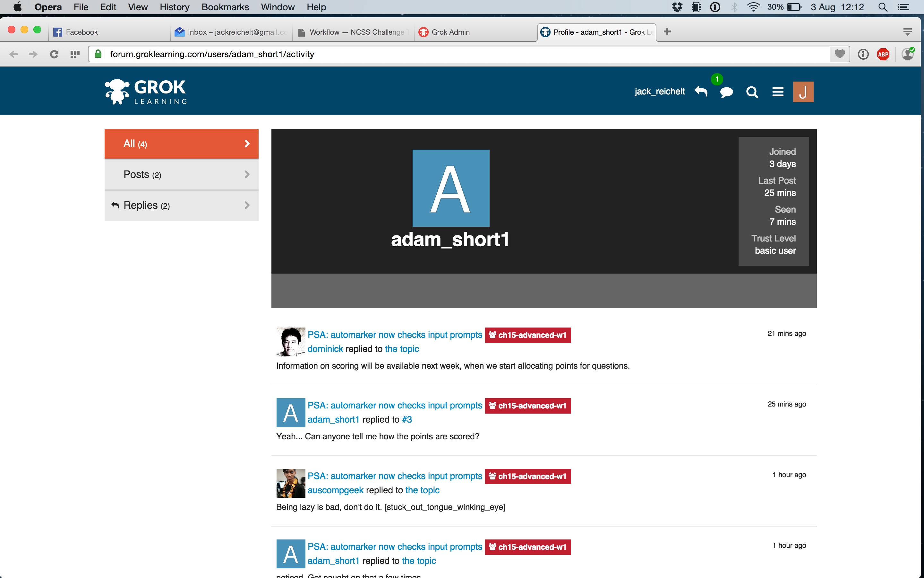The height and width of the screenshot is (578, 924).
Task: Click the green padlock security icon
Action: click(x=98, y=54)
